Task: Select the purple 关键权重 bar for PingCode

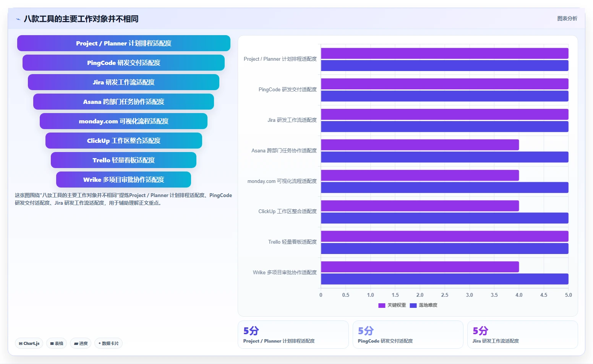Action: click(445, 84)
